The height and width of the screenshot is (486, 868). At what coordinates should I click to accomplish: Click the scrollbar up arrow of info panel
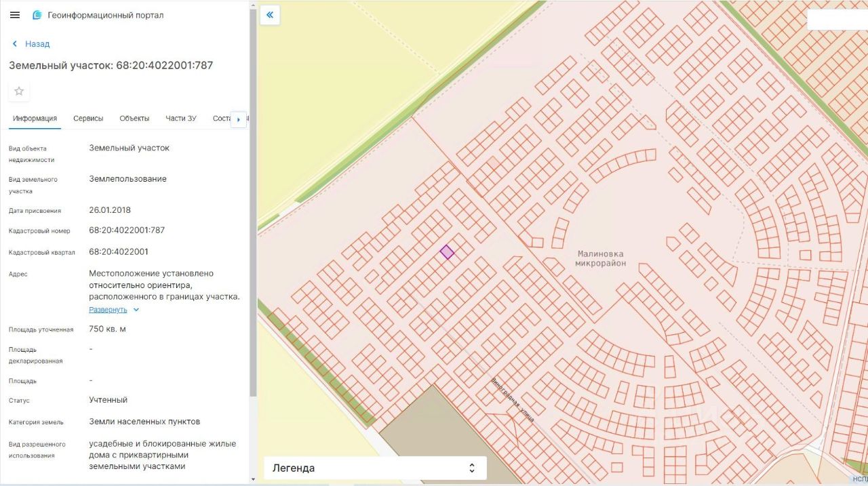pos(254,5)
